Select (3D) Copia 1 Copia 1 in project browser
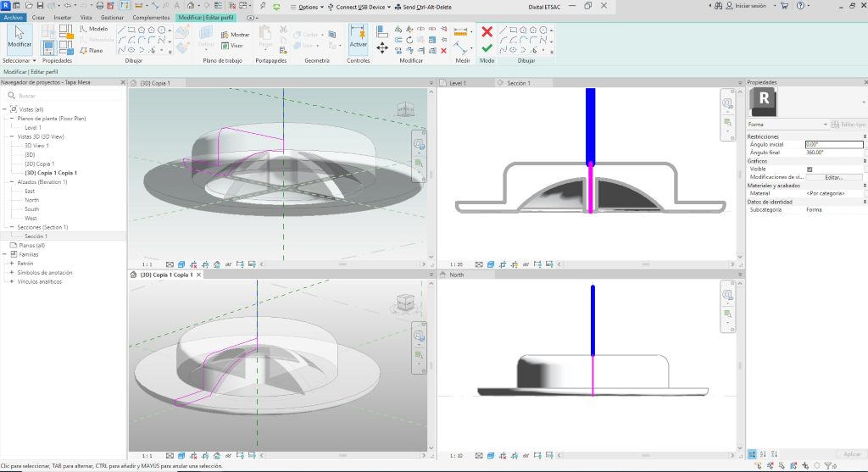Viewport: 868px width, 472px height. point(51,173)
